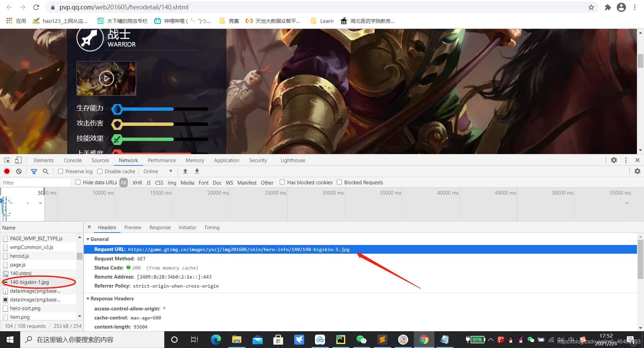Play the hero video thumbnail

(x=106, y=79)
